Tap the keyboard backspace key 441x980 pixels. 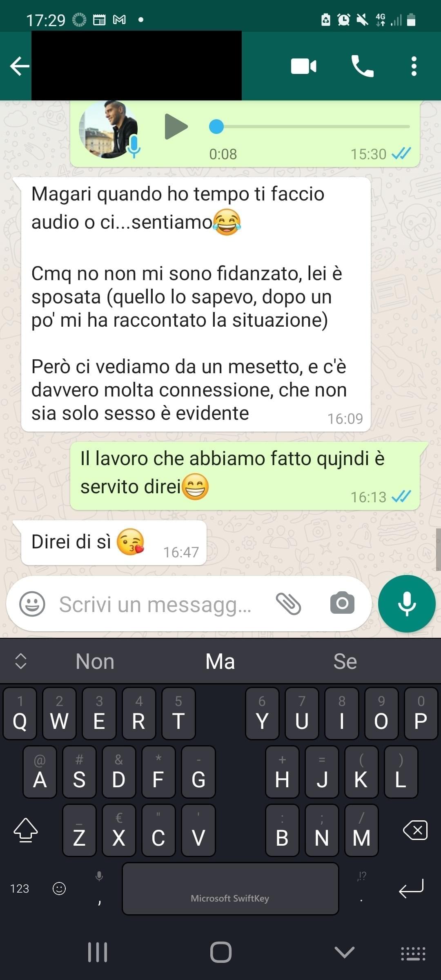(415, 830)
